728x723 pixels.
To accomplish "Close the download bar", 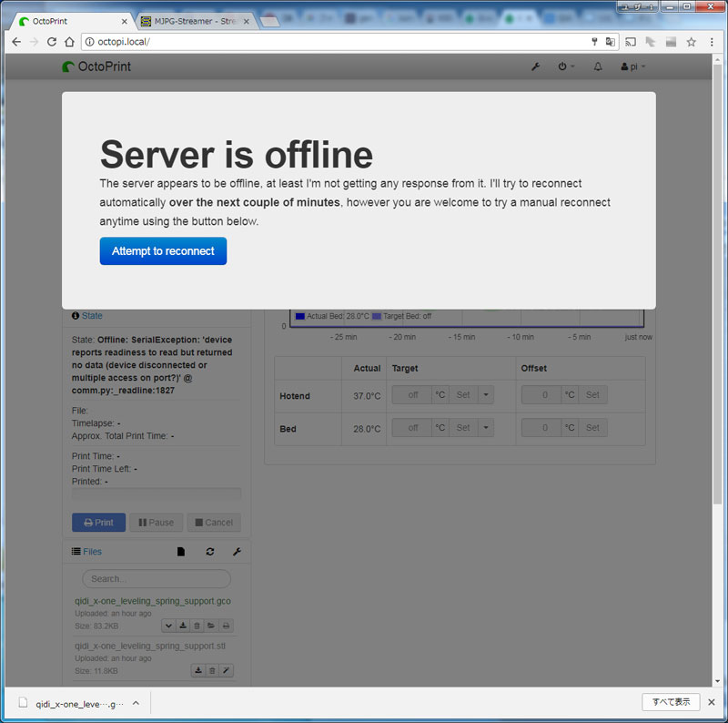I will pos(712,702).
